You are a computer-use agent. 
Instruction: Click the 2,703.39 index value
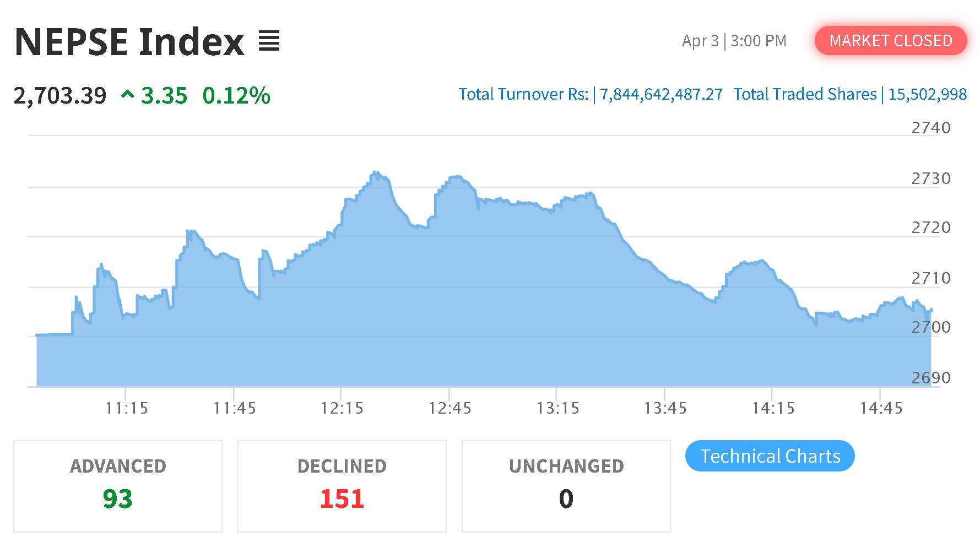[x=60, y=96]
